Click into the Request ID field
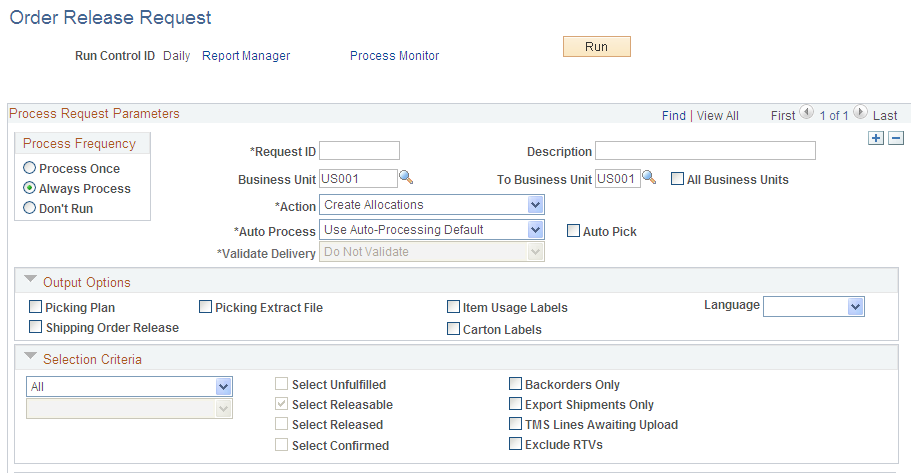Screen dimensions: 911x473 (x=360, y=150)
